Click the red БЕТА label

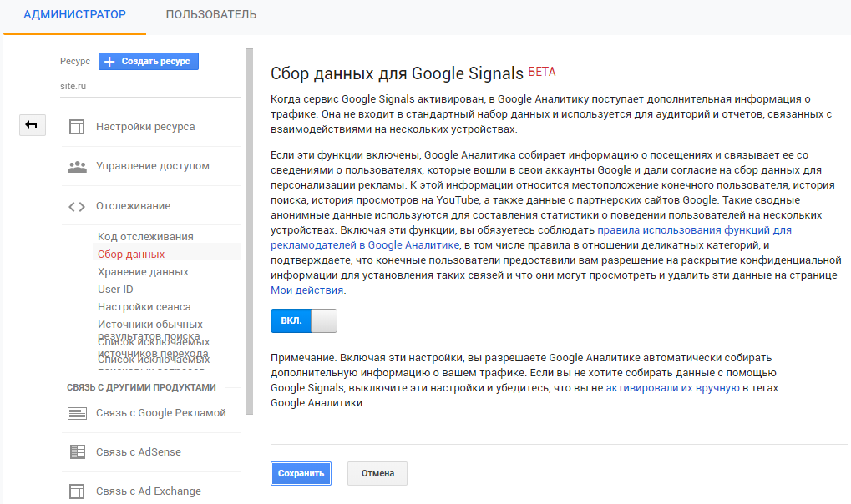tap(542, 72)
